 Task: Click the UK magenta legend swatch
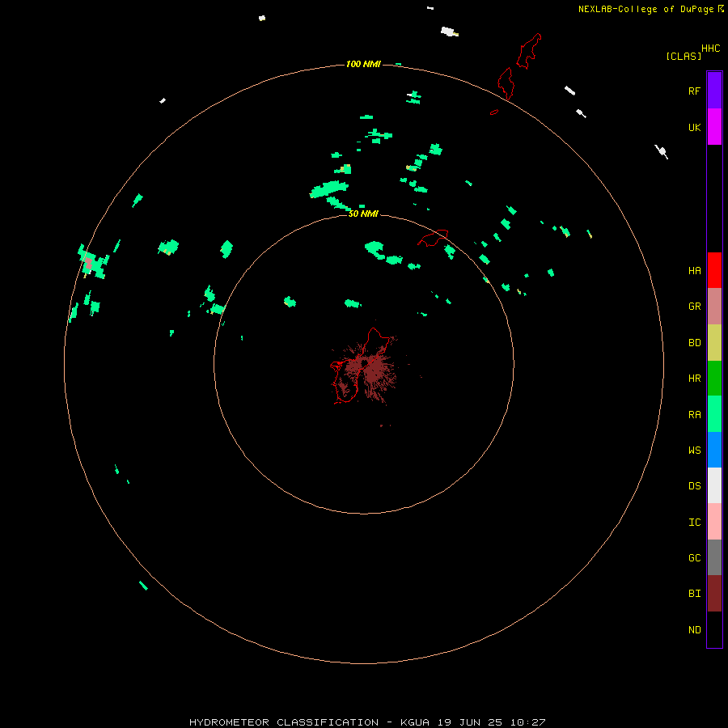[x=714, y=127]
